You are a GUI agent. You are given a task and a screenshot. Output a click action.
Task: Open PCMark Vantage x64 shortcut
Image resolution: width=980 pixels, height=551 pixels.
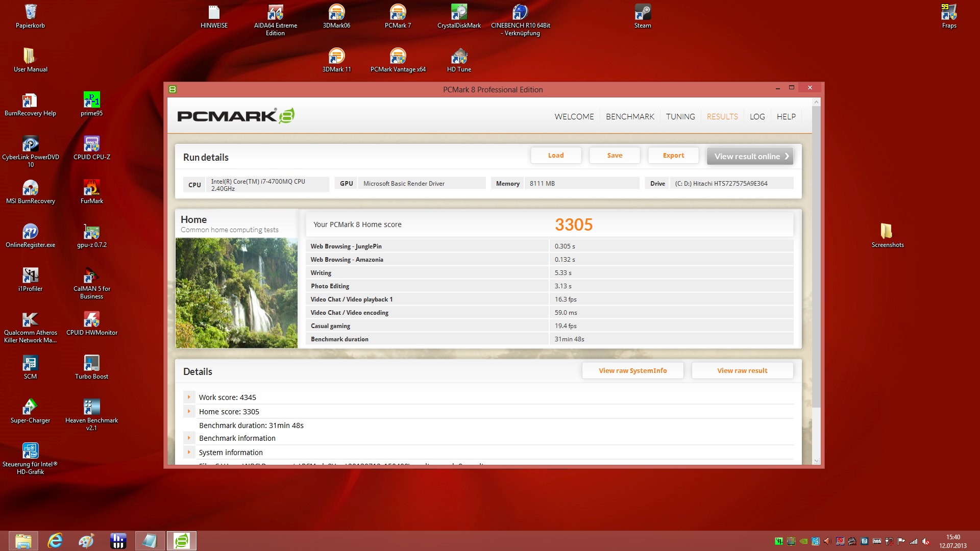398,60
